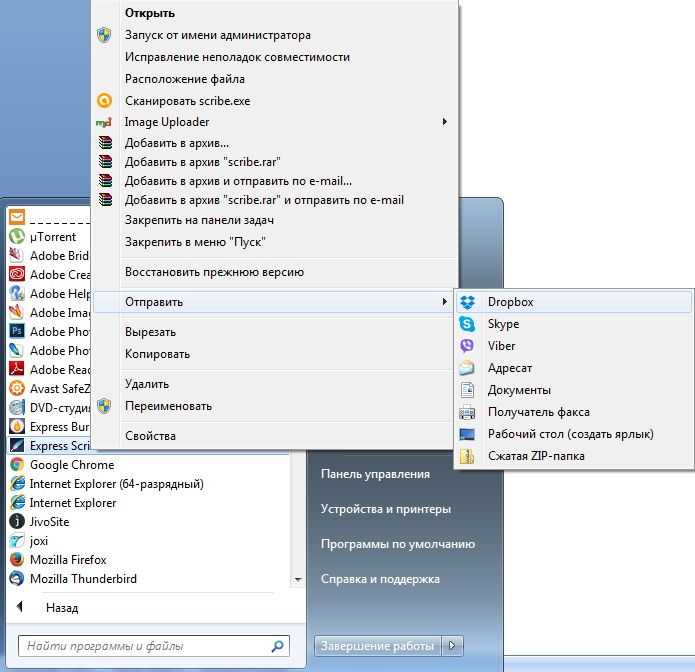The height and width of the screenshot is (672, 695).
Task: Click the Express Burn icon
Action: point(17,426)
